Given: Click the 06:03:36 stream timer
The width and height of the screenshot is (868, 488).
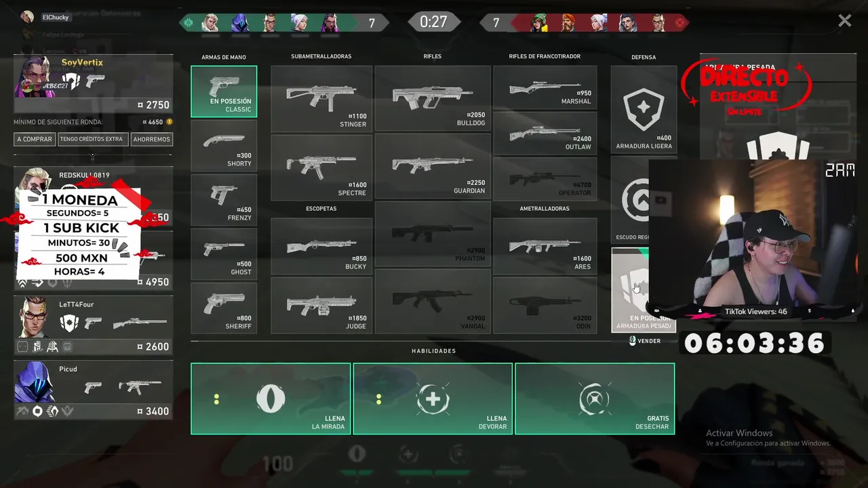Looking at the screenshot, I should point(754,343).
